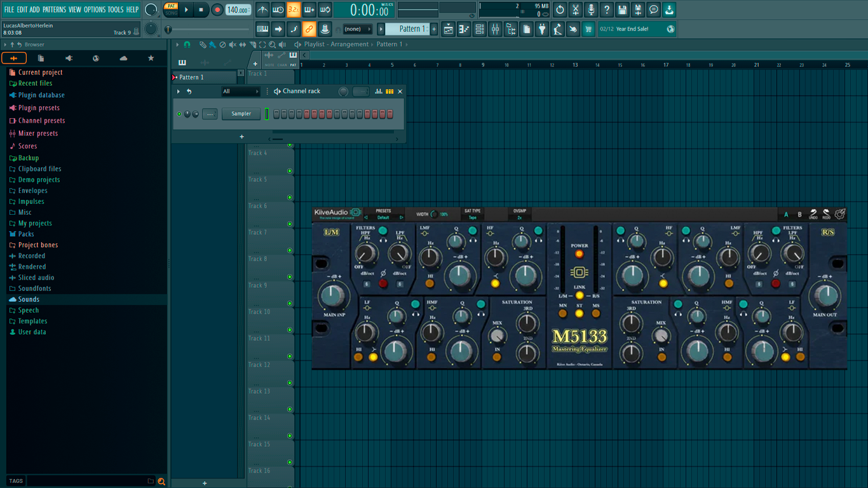The width and height of the screenshot is (868, 488).
Task: Open the mixer view icon
Action: (495, 29)
